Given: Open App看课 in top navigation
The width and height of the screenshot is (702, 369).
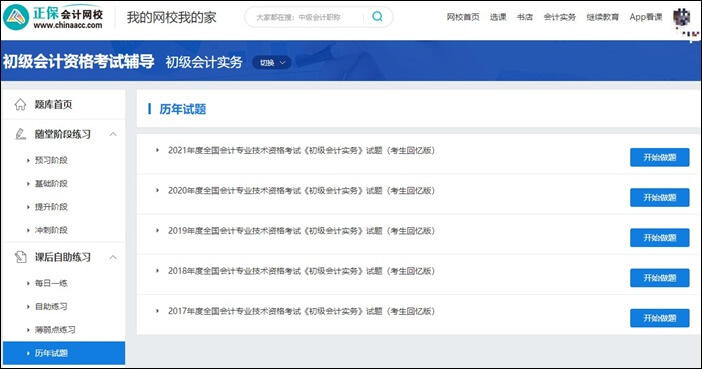Looking at the screenshot, I should tap(646, 17).
